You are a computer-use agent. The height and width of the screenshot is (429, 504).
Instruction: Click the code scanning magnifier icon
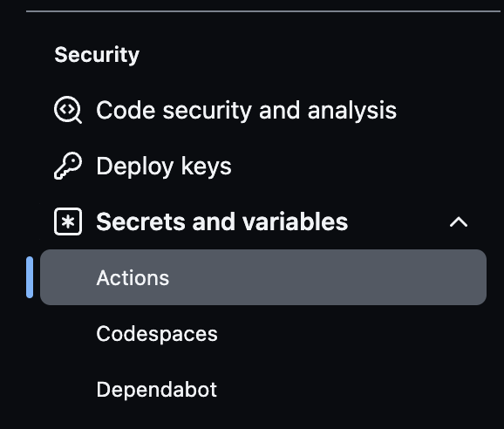(x=68, y=110)
